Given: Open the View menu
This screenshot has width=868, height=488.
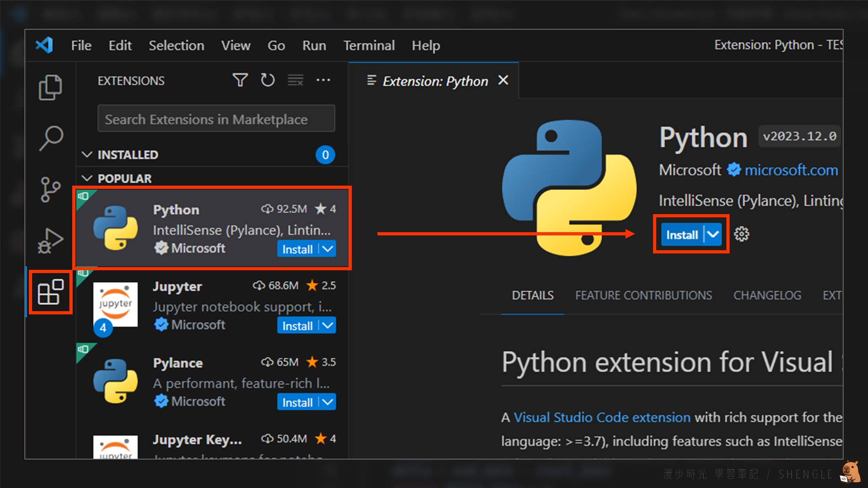Looking at the screenshot, I should pos(236,46).
